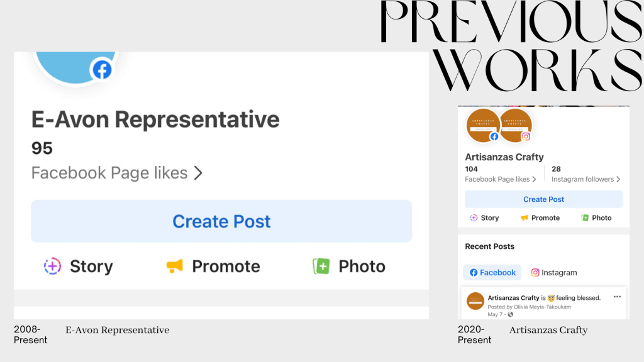Viewport: 644px width, 362px height.
Task: Click the Story icon under E-Avon Representative
Action: 53,266
